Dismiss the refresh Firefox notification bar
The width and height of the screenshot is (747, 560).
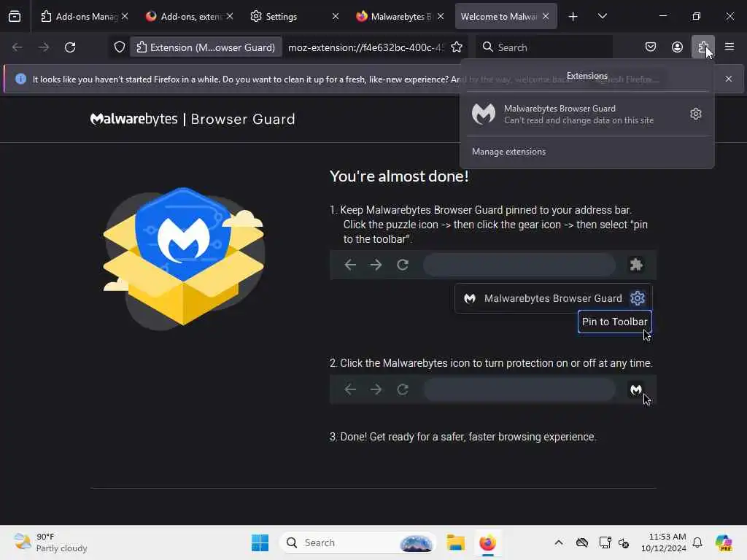(x=729, y=79)
